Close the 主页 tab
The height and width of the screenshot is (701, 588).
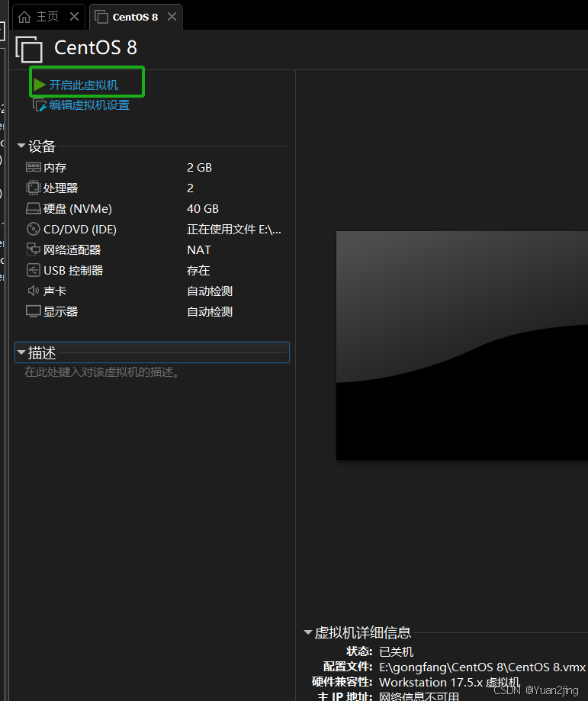[74, 17]
